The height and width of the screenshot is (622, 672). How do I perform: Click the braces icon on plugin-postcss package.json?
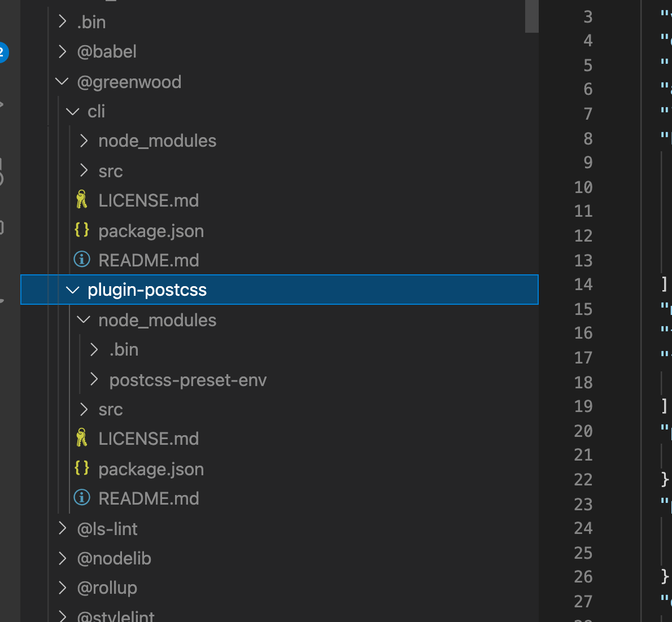[x=81, y=468]
